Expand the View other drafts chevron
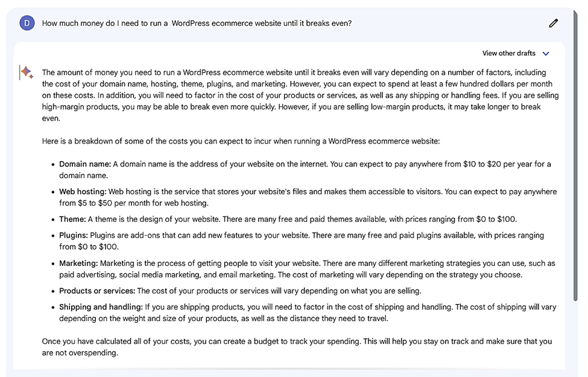 coord(546,54)
